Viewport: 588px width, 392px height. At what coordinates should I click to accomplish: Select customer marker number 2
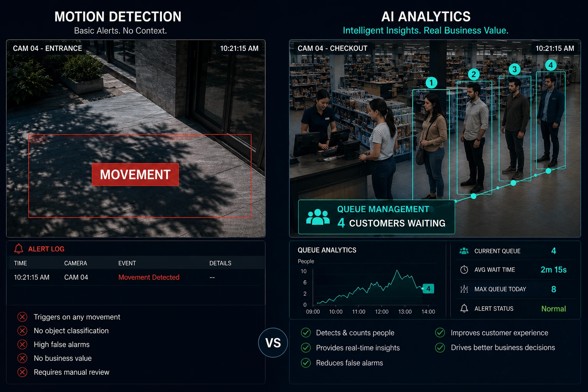click(474, 74)
